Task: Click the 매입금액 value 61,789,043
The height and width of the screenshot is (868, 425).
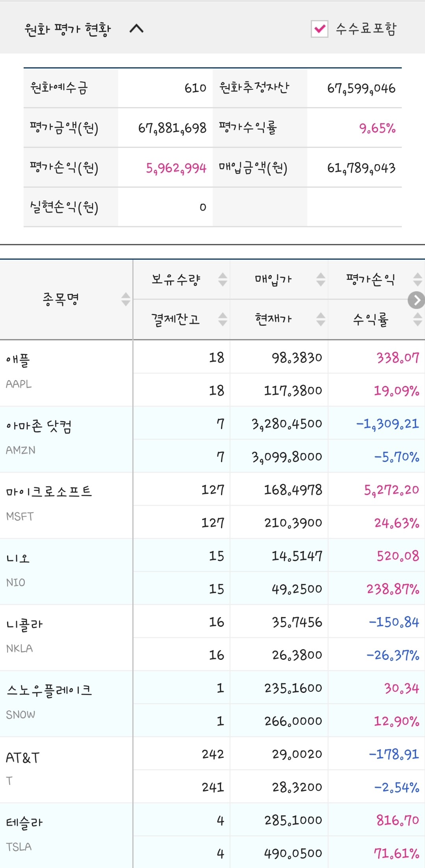Action: click(361, 168)
